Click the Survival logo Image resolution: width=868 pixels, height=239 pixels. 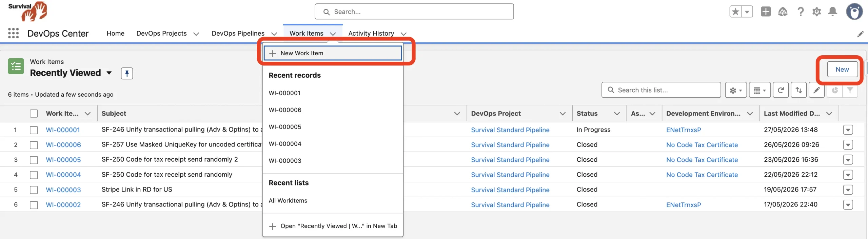pyautogui.click(x=28, y=11)
